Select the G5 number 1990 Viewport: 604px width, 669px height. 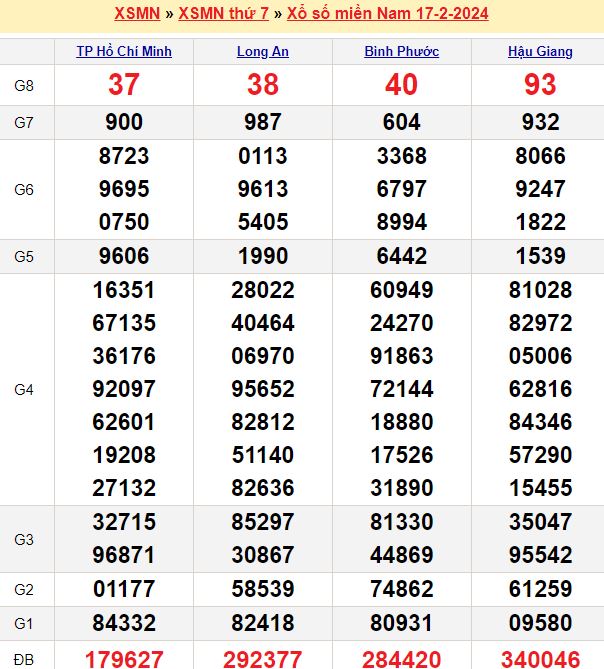point(263,257)
